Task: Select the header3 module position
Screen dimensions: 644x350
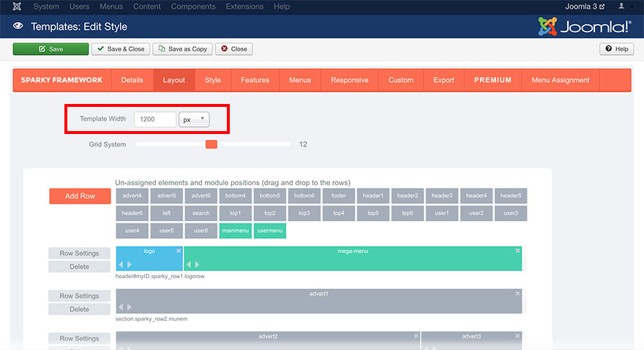Action: click(x=442, y=196)
